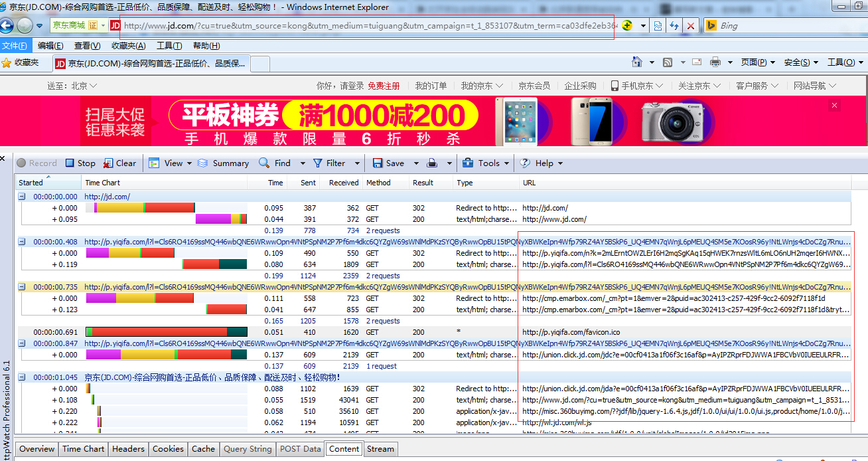Open the Save dropdown arrow
The width and height of the screenshot is (868, 461).
click(x=416, y=163)
